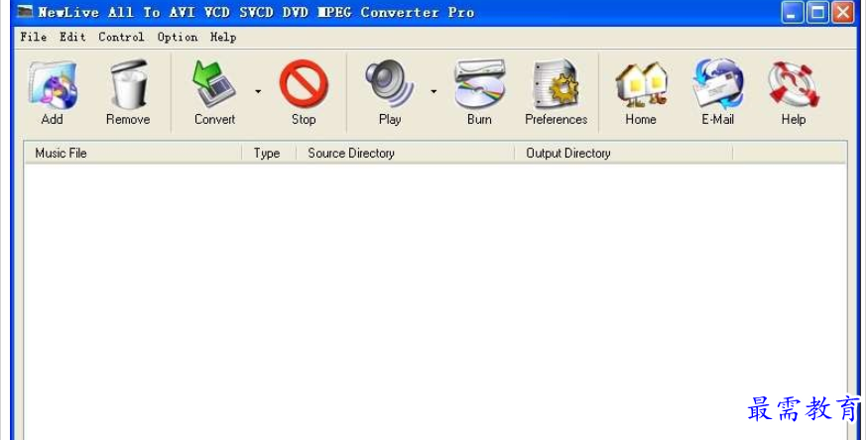Viewport: 868px width, 440px height.
Task: Expand the Play dropdown arrow
Action: coord(434,91)
